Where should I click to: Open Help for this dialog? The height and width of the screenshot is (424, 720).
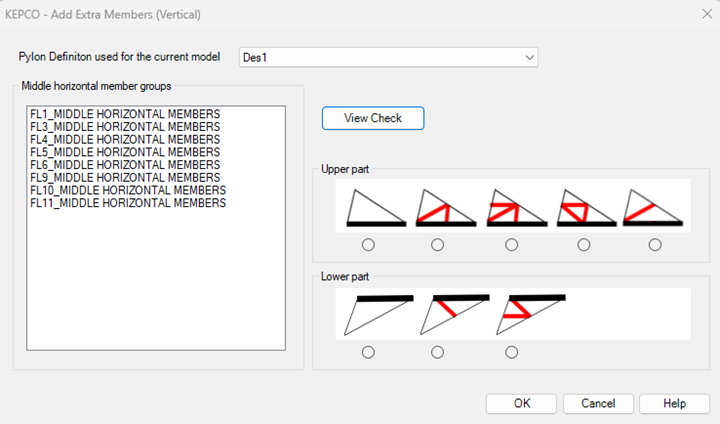(674, 403)
